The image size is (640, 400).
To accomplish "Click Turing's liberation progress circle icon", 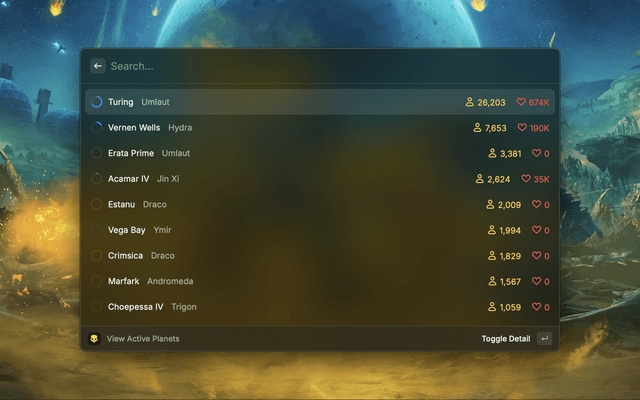I will 97,102.
